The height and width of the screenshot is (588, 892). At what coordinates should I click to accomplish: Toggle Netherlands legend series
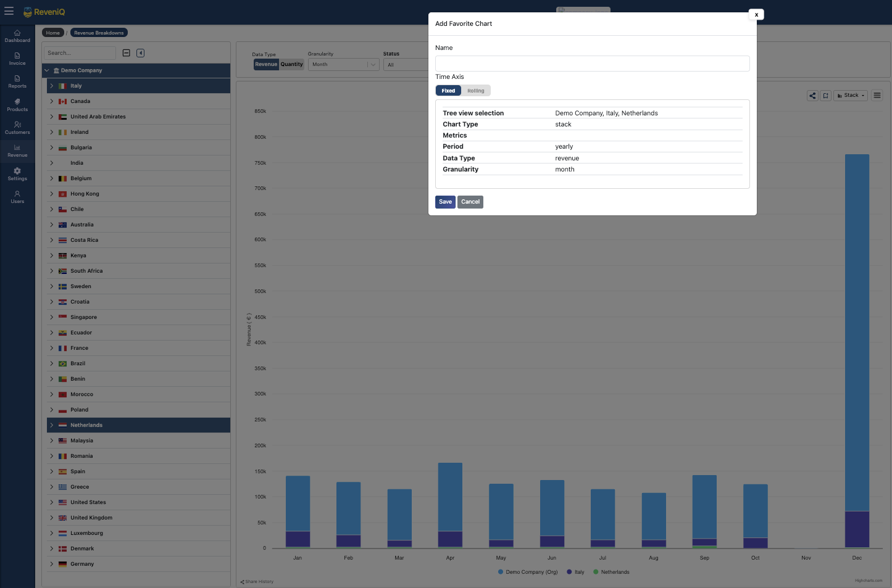(611, 572)
